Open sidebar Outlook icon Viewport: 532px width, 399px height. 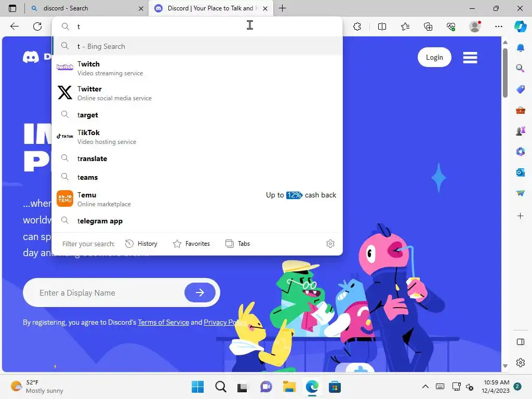coord(521,172)
